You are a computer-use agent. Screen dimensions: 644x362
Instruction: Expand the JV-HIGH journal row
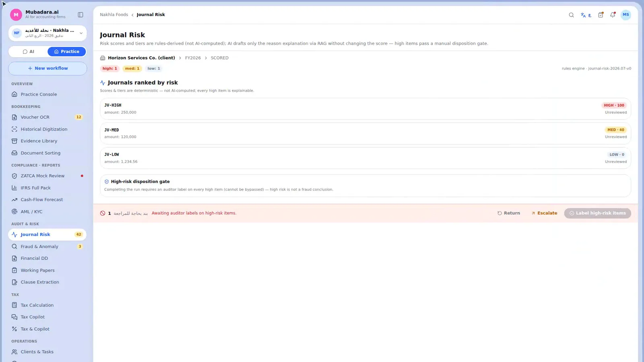click(x=365, y=109)
